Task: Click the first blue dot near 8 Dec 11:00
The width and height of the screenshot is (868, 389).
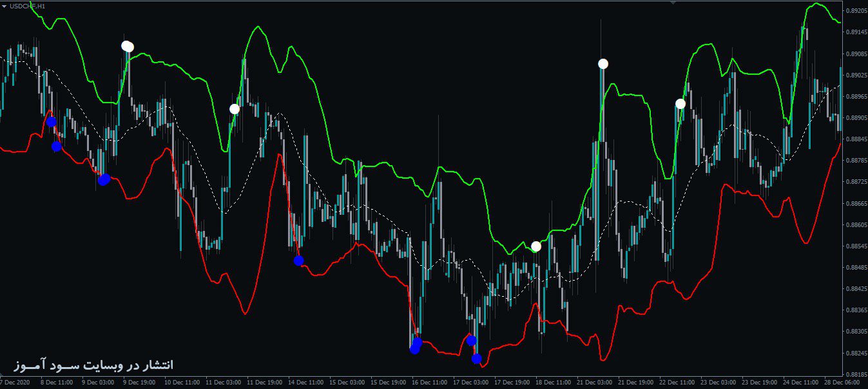Action: pyautogui.click(x=51, y=122)
